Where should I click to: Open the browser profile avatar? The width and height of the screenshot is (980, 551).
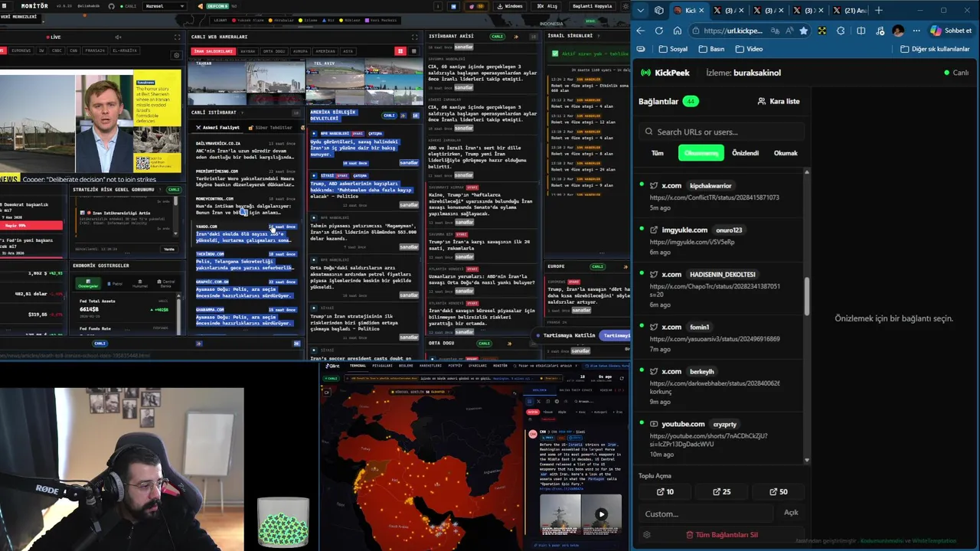[x=898, y=31]
